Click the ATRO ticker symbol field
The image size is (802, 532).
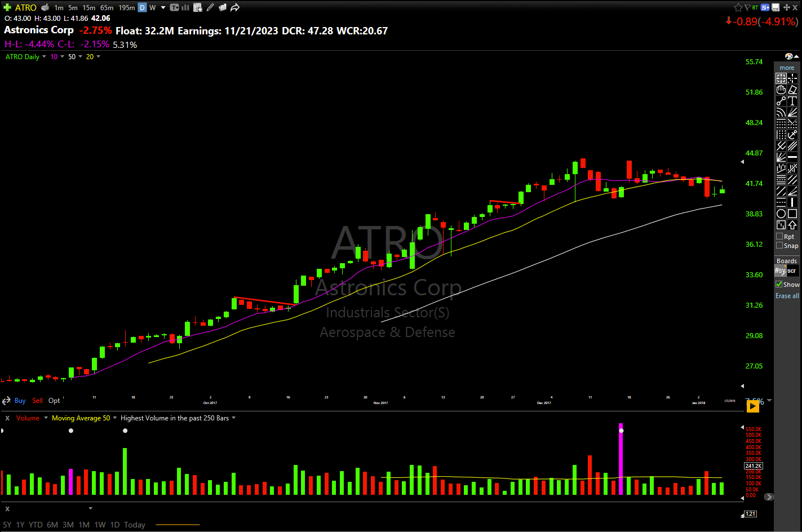coord(26,7)
